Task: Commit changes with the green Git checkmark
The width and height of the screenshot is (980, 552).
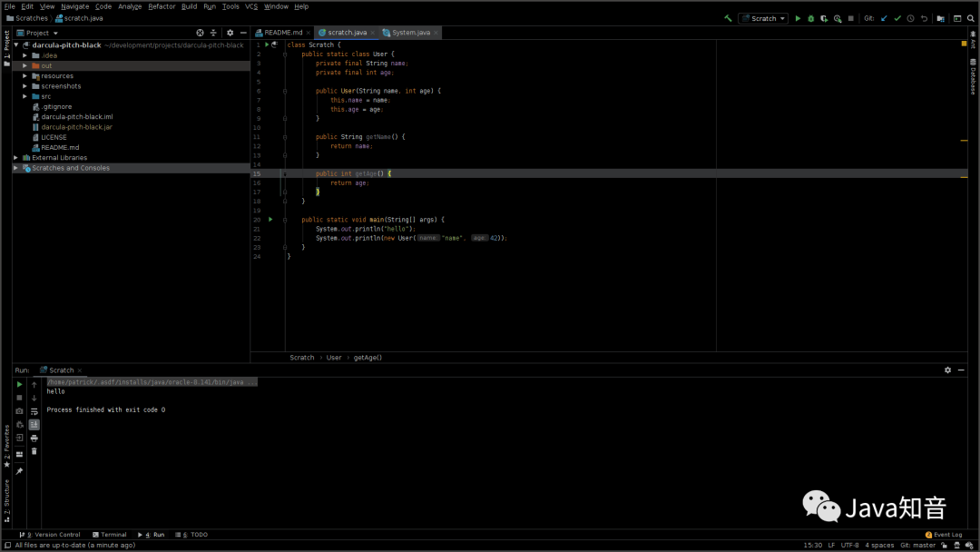Action: click(897, 18)
